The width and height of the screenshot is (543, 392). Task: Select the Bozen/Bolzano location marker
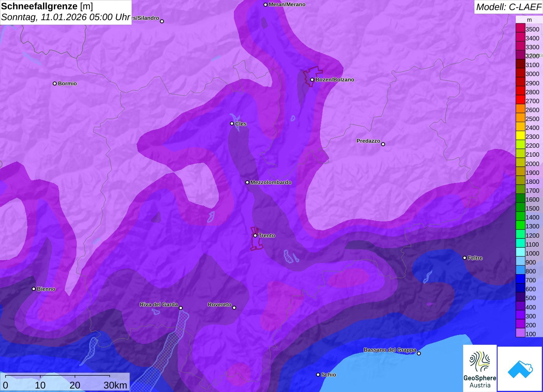pos(312,80)
